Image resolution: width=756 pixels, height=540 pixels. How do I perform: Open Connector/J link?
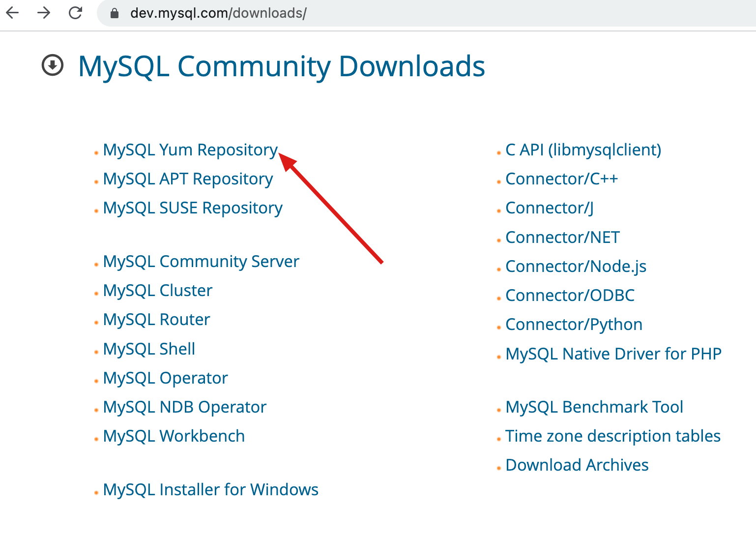(550, 208)
